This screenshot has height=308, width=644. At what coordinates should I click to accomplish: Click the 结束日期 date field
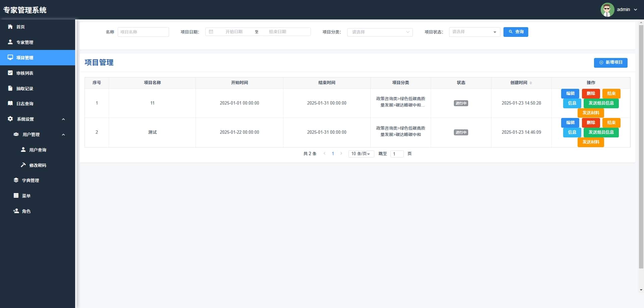[277, 32]
